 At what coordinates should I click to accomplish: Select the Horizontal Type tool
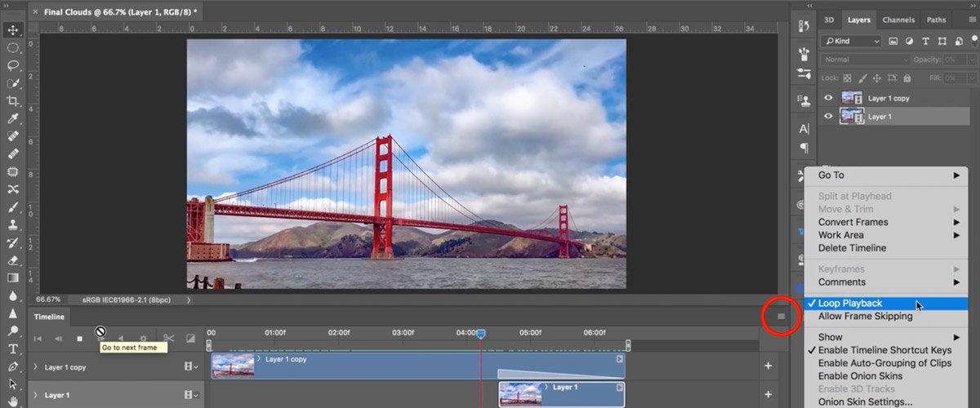pos(13,349)
